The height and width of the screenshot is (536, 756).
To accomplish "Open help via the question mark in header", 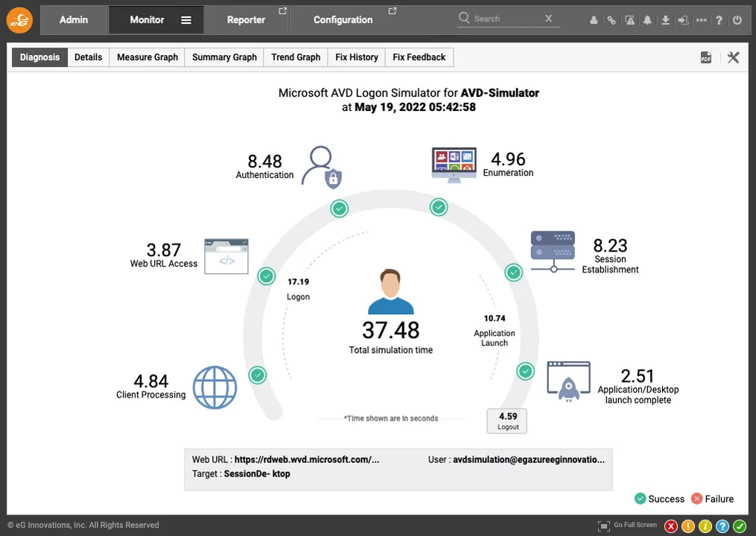I will (719, 20).
